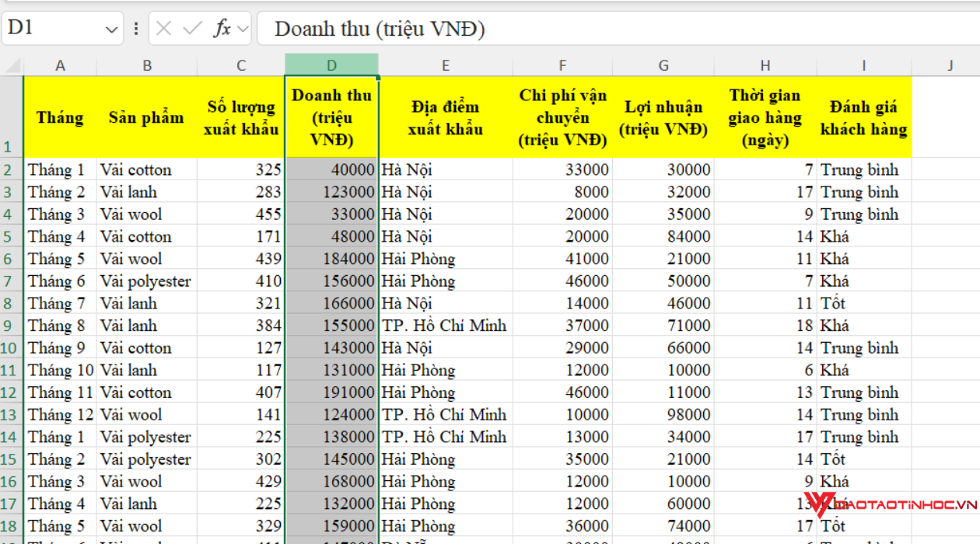The image size is (980, 544).
Task: Select shipping cost cell 8000
Action: click(562, 192)
